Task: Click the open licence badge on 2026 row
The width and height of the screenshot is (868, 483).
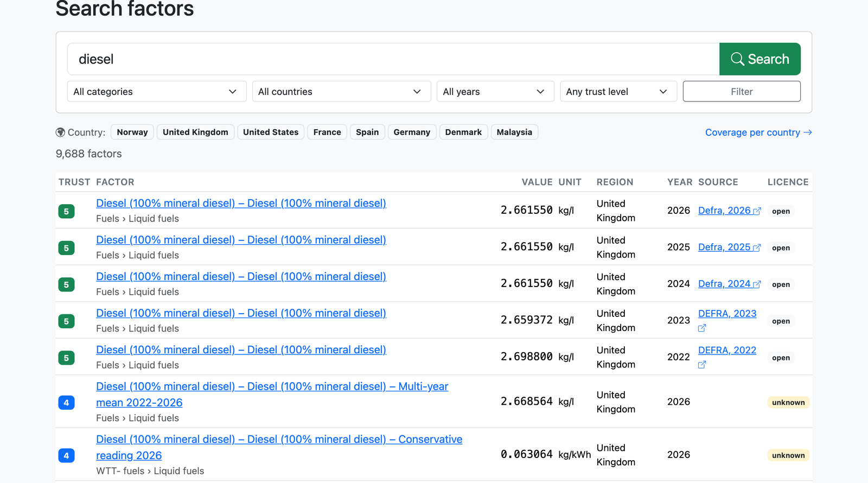Action: pyautogui.click(x=781, y=211)
